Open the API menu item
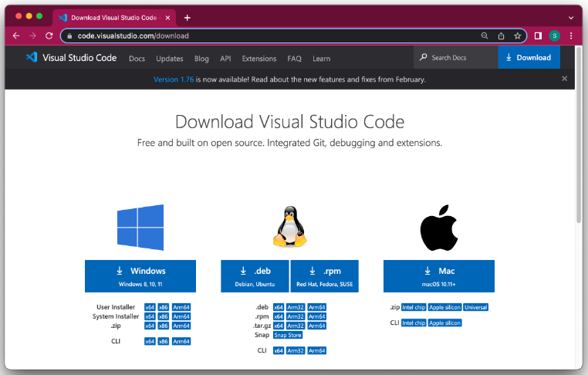The width and height of the screenshot is (588, 375). click(x=225, y=59)
